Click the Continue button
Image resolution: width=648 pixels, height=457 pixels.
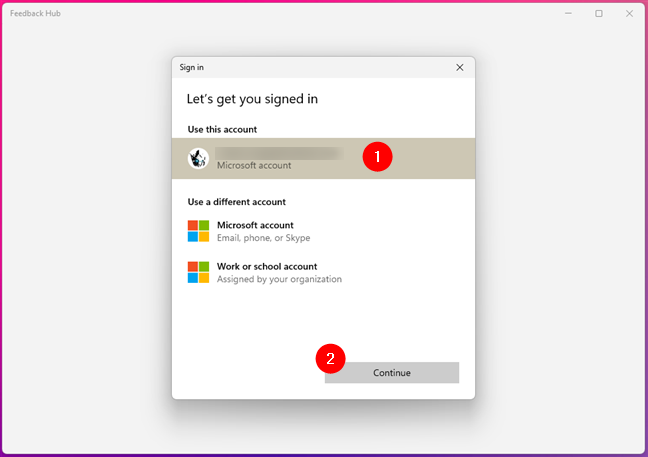[391, 373]
